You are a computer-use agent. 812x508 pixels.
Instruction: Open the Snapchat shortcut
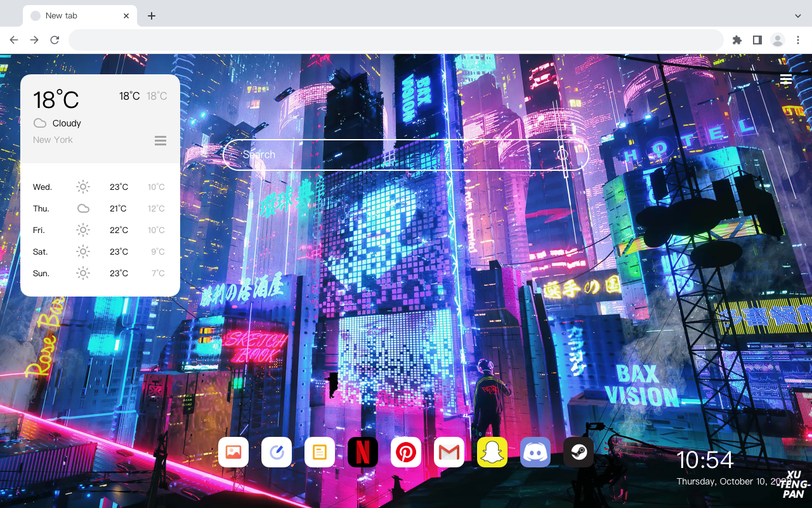pyautogui.click(x=492, y=452)
